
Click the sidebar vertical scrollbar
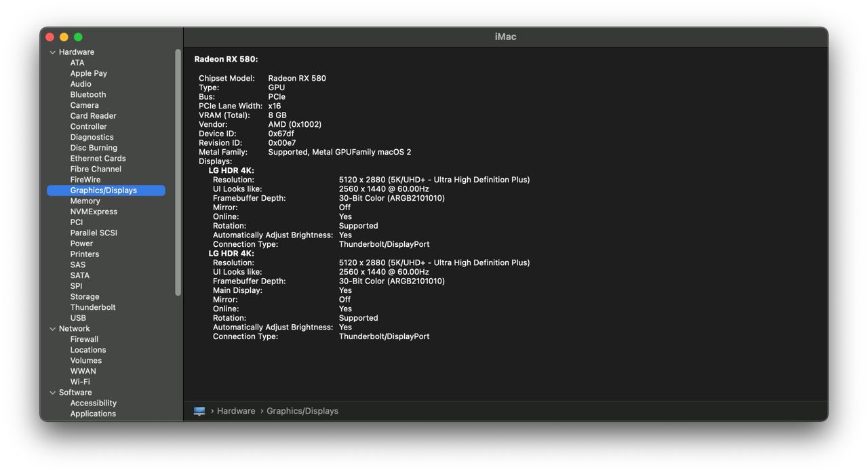178,172
